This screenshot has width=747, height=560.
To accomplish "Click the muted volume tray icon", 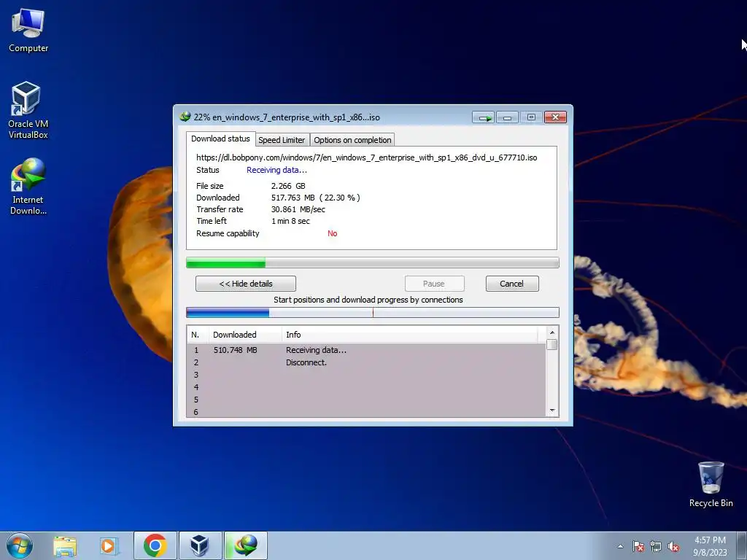I will 673,546.
